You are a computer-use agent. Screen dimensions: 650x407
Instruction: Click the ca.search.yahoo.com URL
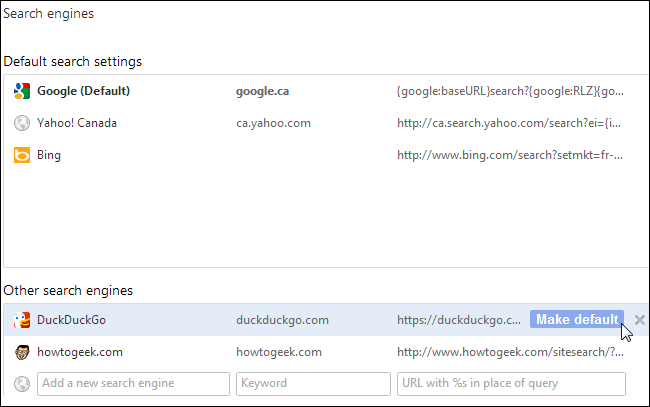(509, 123)
